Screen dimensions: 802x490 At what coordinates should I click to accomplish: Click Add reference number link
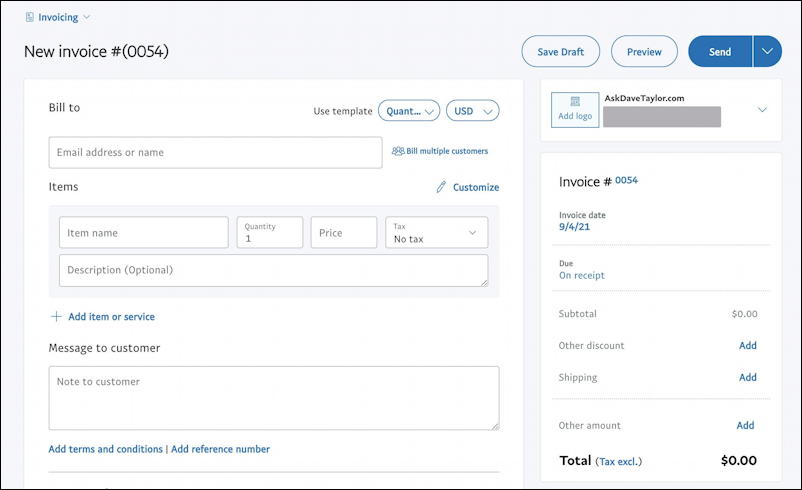220,449
